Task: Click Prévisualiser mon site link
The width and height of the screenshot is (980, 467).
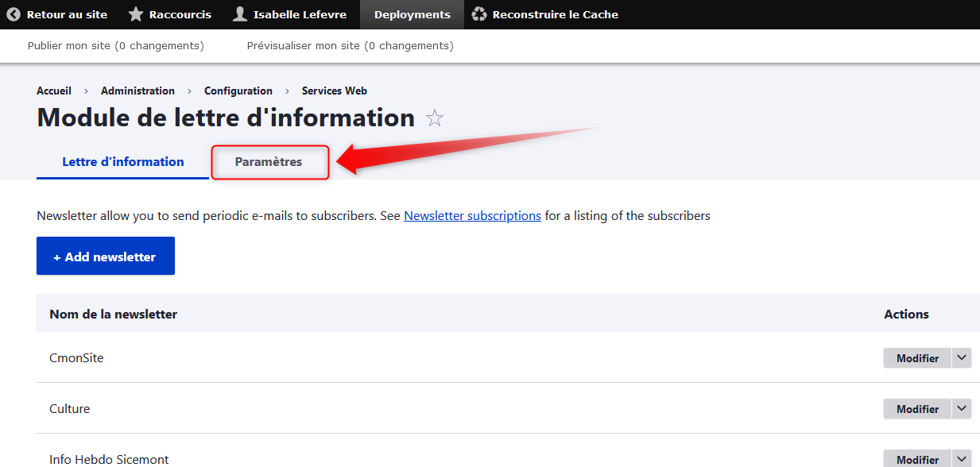Action: click(350, 46)
